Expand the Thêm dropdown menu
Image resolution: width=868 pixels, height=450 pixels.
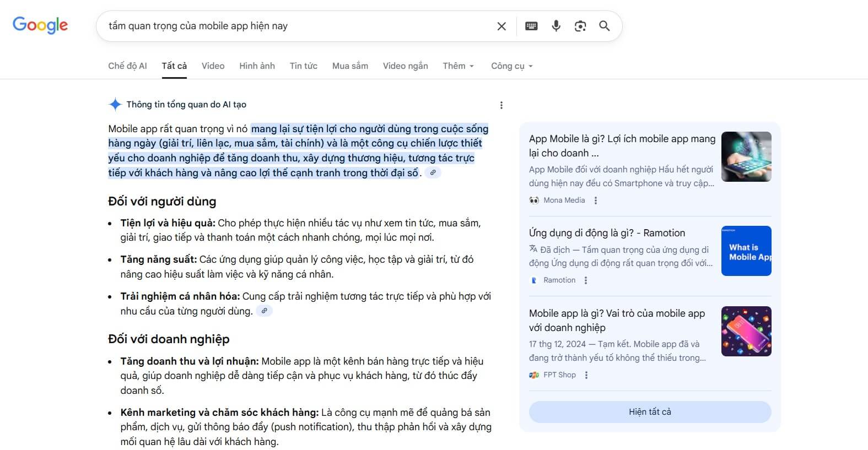[458, 66]
